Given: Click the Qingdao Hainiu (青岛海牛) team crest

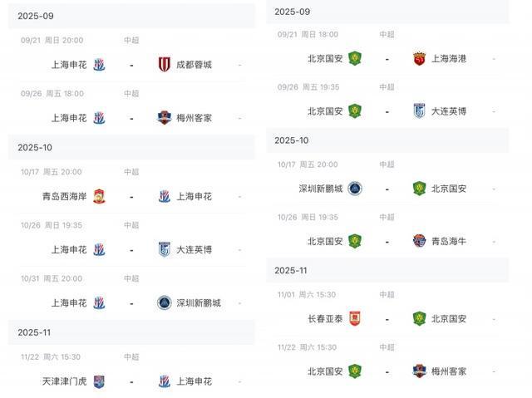Looking at the screenshot, I should [x=419, y=241].
